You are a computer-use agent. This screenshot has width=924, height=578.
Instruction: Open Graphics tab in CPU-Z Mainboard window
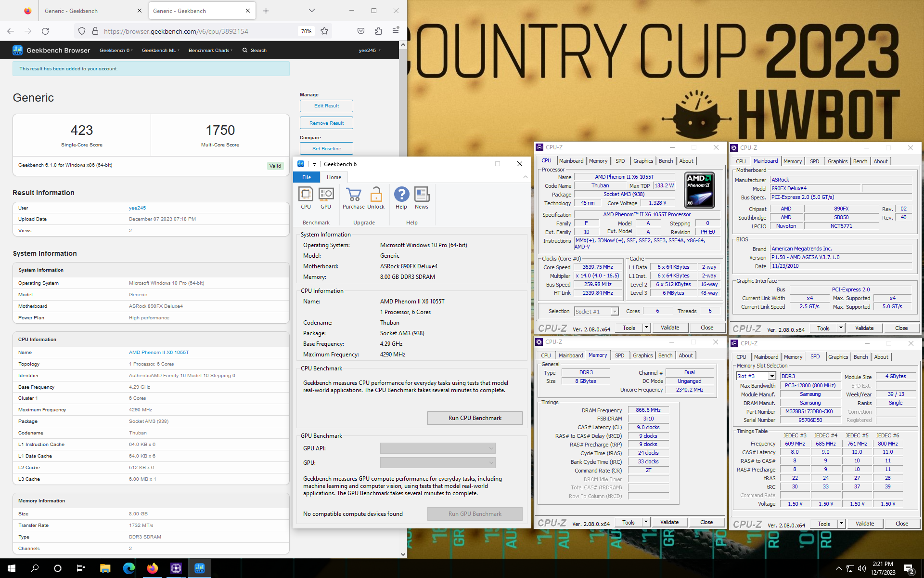[x=837, y=161]
